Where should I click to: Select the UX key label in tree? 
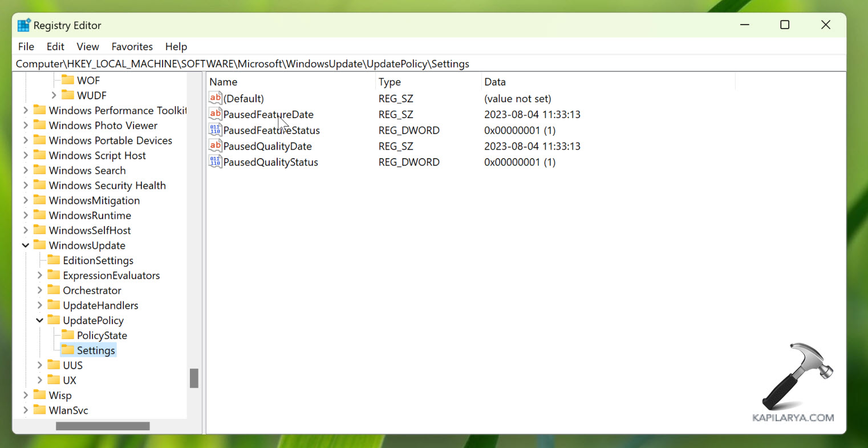(70, 380)
